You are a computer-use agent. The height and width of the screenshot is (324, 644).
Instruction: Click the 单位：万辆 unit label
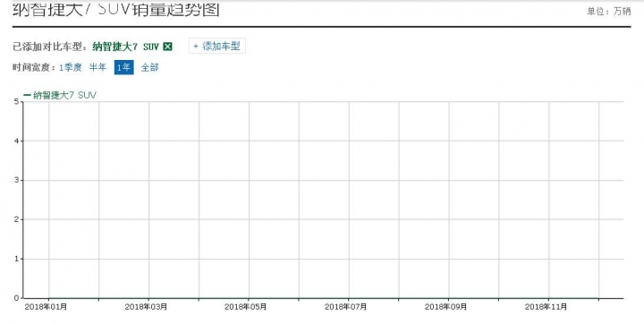click(x=609, y=12)
